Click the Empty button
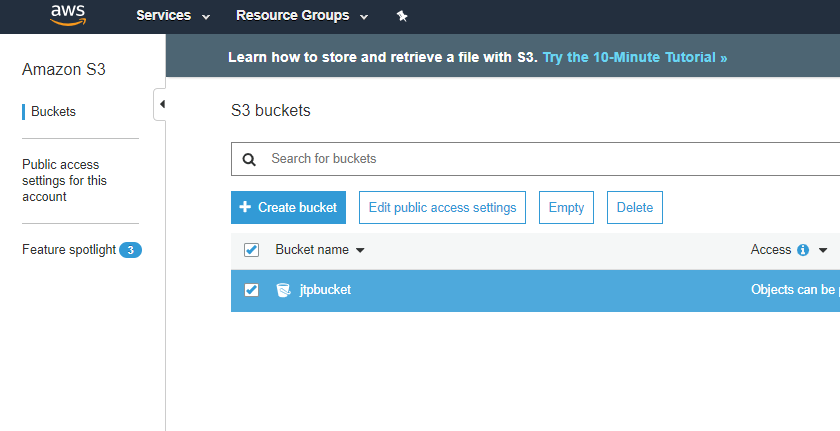Viewport: 840px width, 431px height. click(x=566, y=207)
